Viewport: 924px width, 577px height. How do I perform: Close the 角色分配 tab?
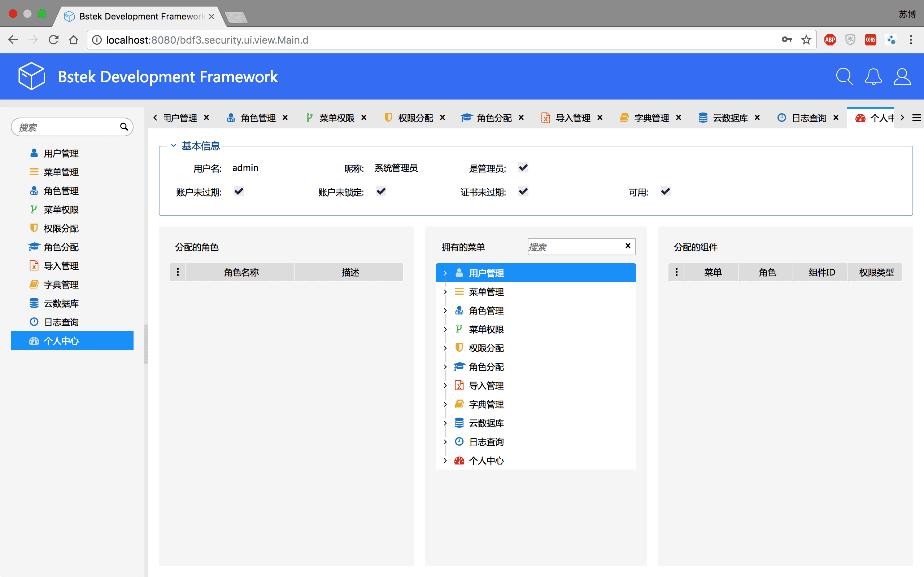coord(521,118)
